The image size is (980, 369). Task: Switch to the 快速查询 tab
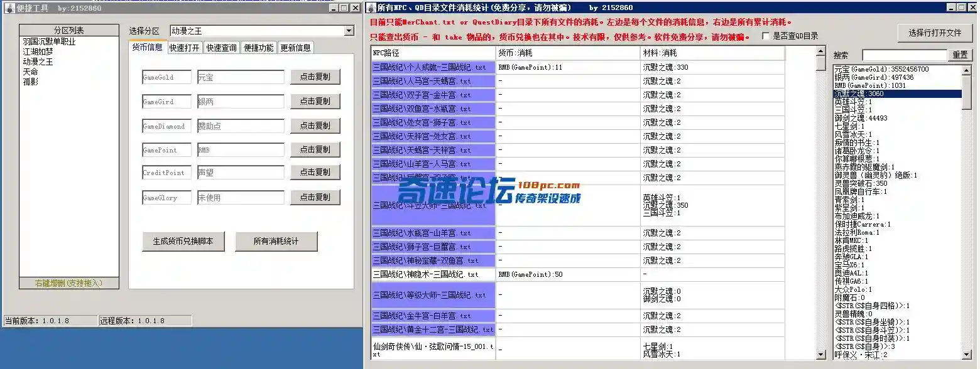pos(222,48)
